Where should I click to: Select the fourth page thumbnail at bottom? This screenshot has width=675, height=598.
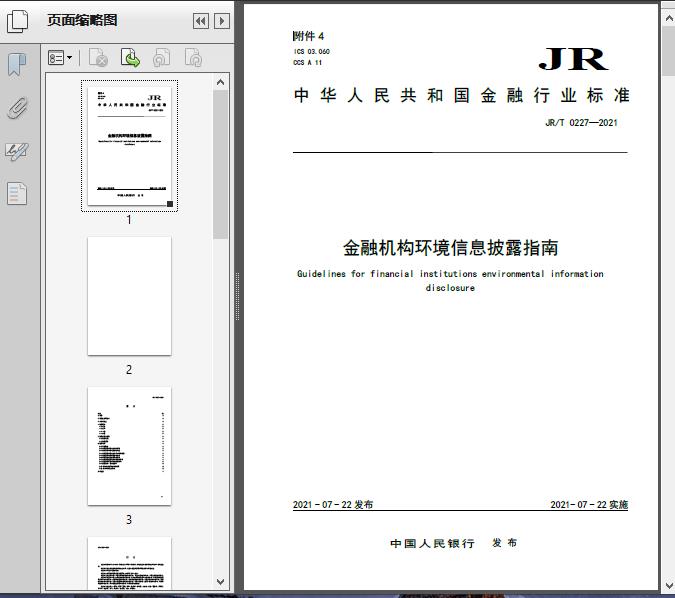pyautogui.click(x=129, y=563)
